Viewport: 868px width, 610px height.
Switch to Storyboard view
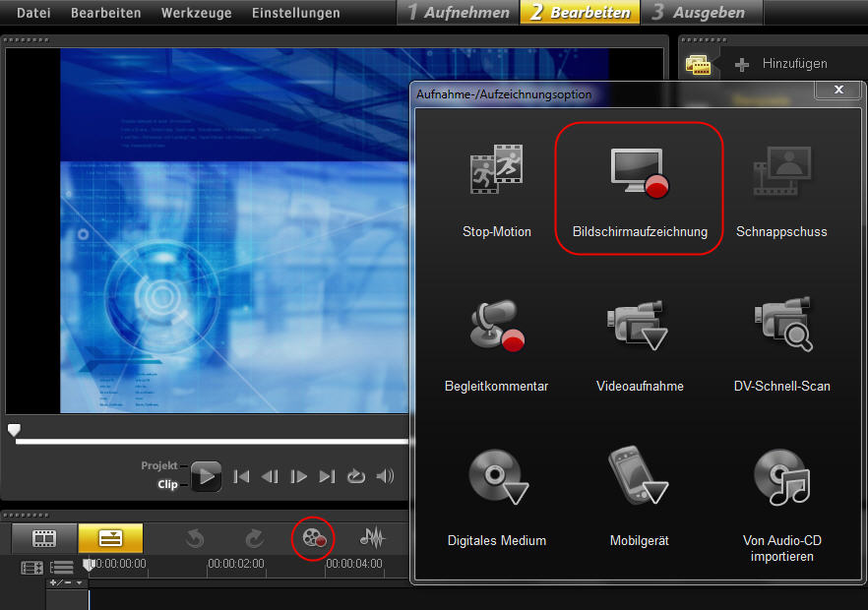pos(44,538)
